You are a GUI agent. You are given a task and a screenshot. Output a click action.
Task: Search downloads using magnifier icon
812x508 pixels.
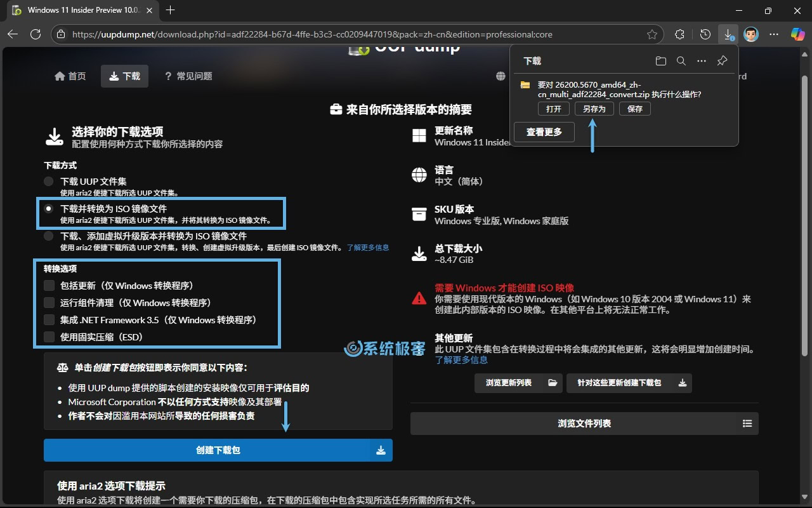tap(681, 61)
